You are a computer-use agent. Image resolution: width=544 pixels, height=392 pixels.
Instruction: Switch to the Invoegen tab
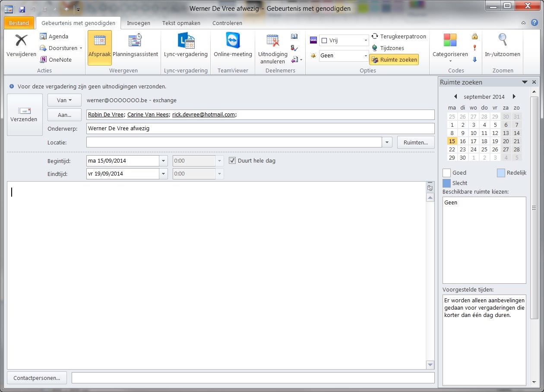pos(139,23)
